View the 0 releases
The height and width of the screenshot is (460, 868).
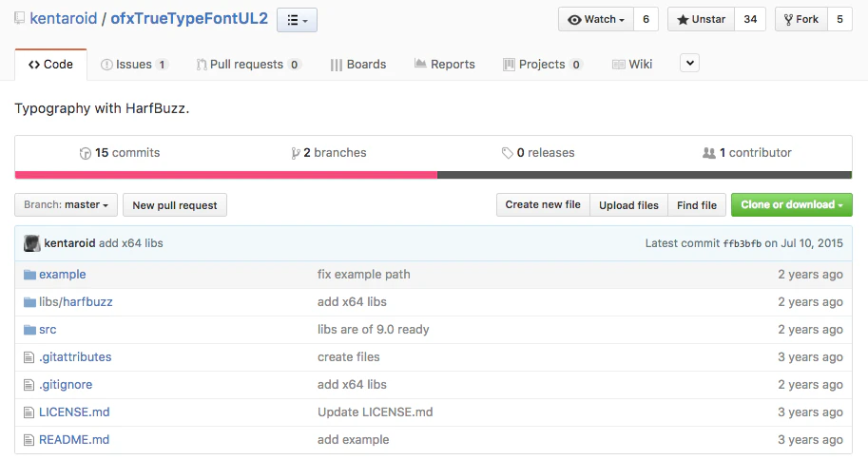(x=538, y=153)
